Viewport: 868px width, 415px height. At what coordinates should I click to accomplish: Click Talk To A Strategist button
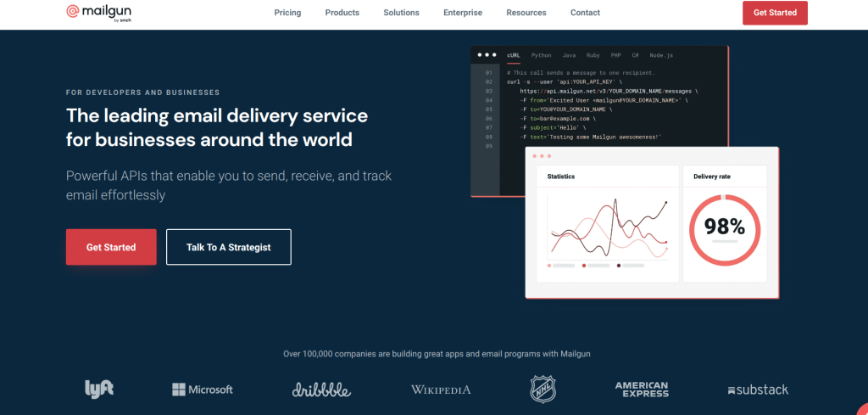229,247
